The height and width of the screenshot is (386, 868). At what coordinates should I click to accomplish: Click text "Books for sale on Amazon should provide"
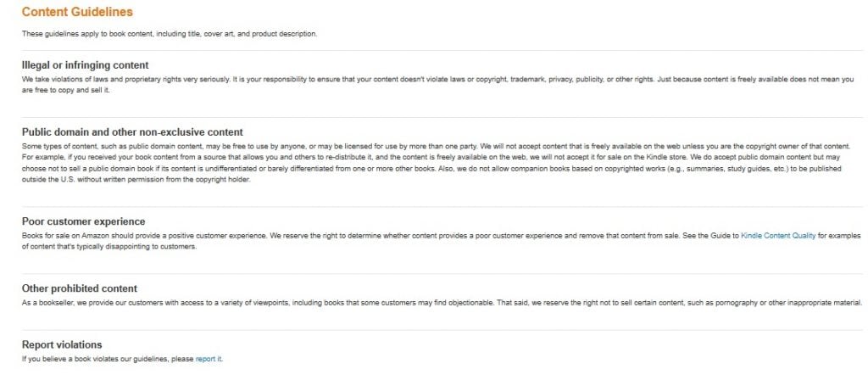pyautogui.click(x=81, y=235)
